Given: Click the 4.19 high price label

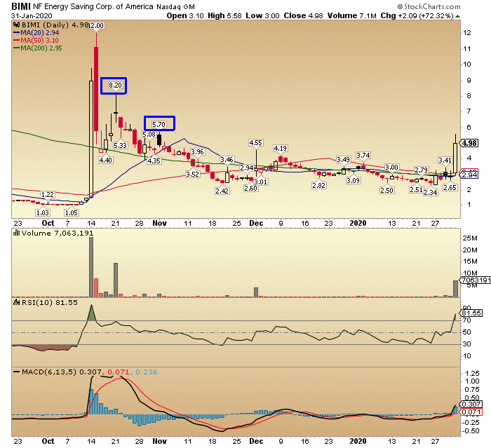Looking at the screenshot, I should point(281,149).
